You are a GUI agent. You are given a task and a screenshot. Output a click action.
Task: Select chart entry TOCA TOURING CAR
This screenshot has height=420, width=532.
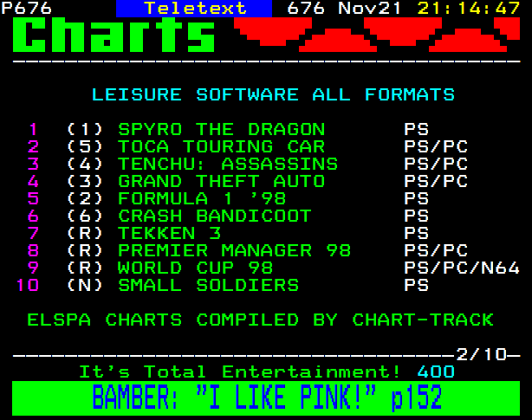[221, 146]
